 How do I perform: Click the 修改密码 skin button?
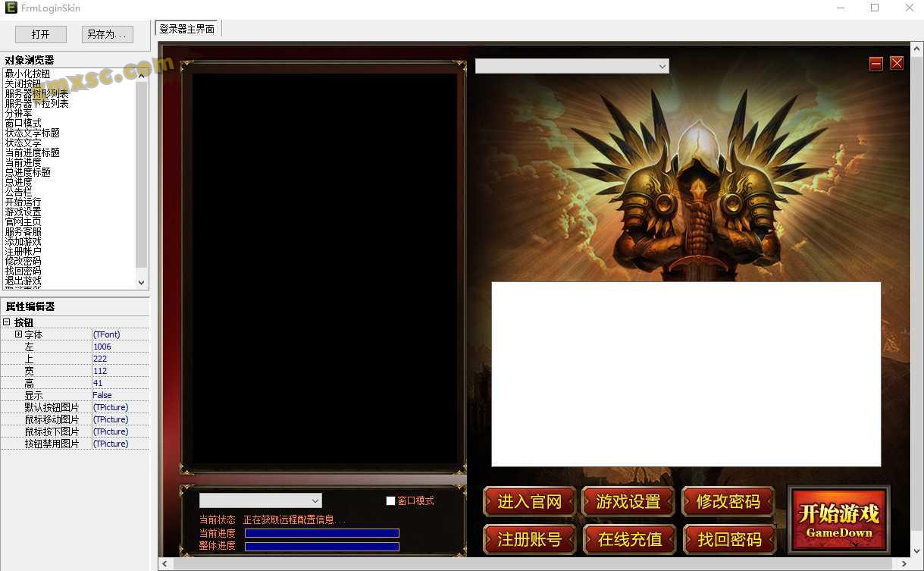(728, 502)
